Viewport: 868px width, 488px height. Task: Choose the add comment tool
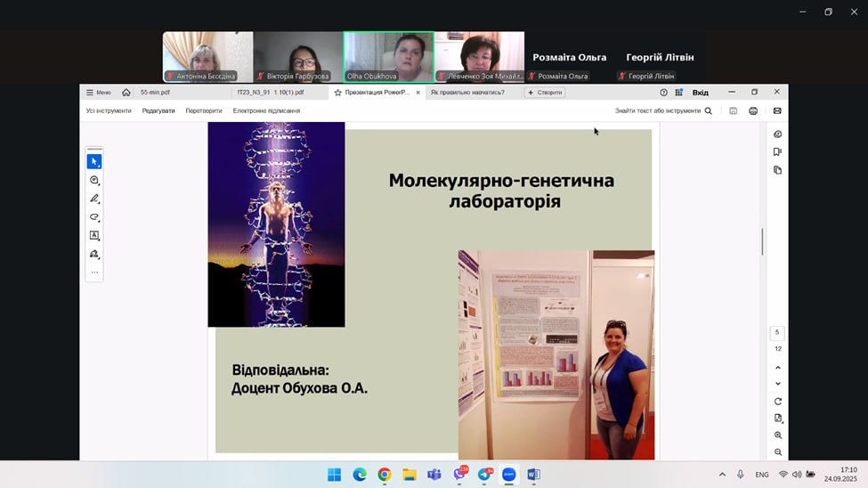(x=93, y=180)
